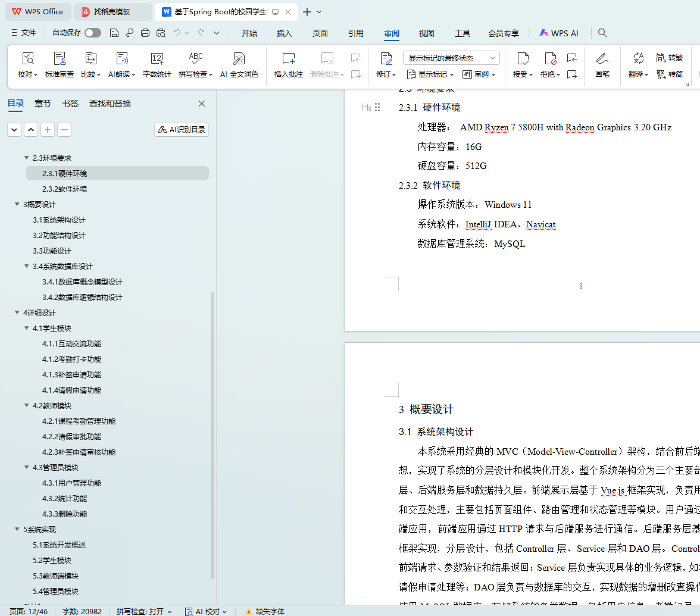Open the 显示标记的最终状态 dropdown
700x616 pixels.
pyautogui.click(x=451, y=58)
